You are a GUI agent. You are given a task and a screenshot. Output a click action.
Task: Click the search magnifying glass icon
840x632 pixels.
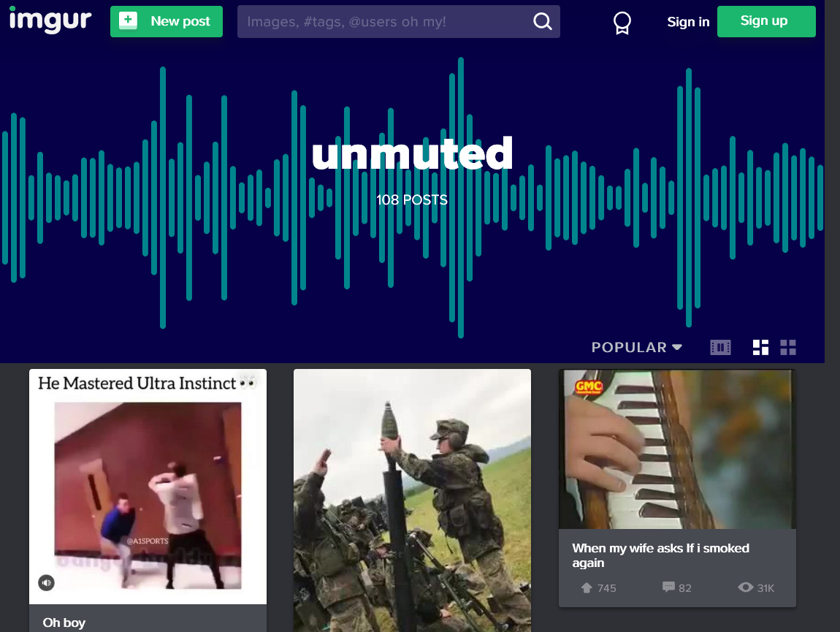542,22
